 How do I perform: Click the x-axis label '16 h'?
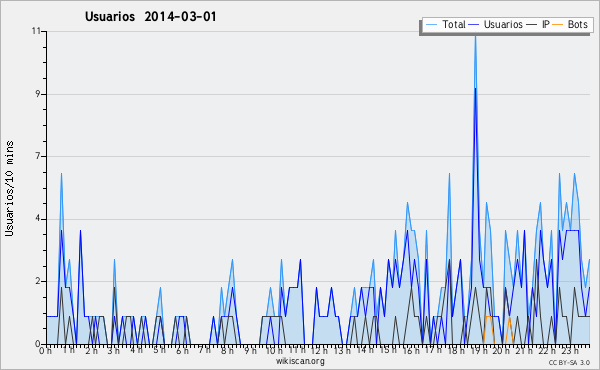pyautogui.click(x=411, y=350)
